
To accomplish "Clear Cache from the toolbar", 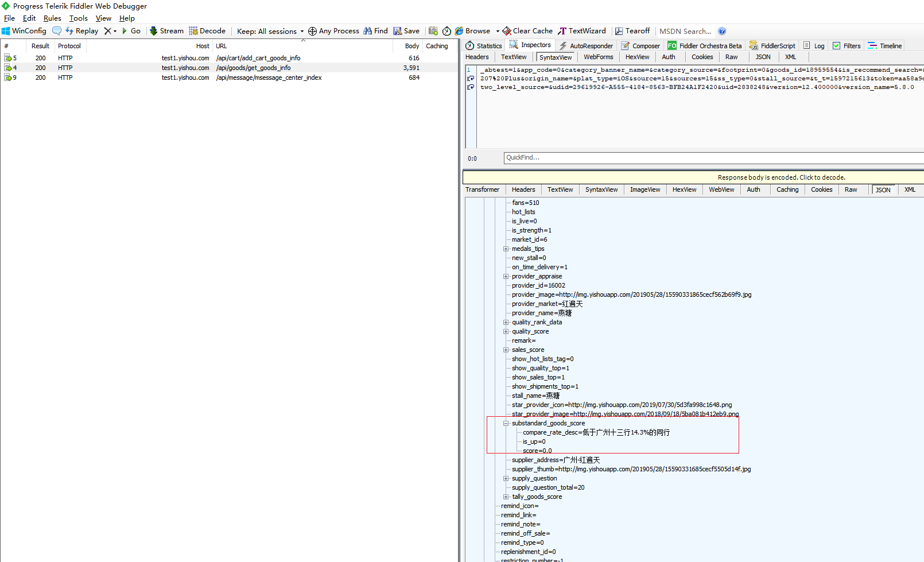I will (x=527, y=31).
